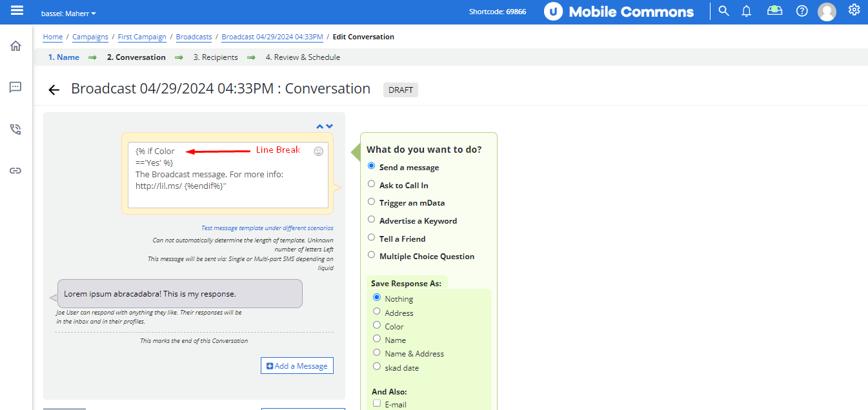Viewport: 868px width, 410px height.
Task: Open the emoji picker in message box
Action: 319,151
